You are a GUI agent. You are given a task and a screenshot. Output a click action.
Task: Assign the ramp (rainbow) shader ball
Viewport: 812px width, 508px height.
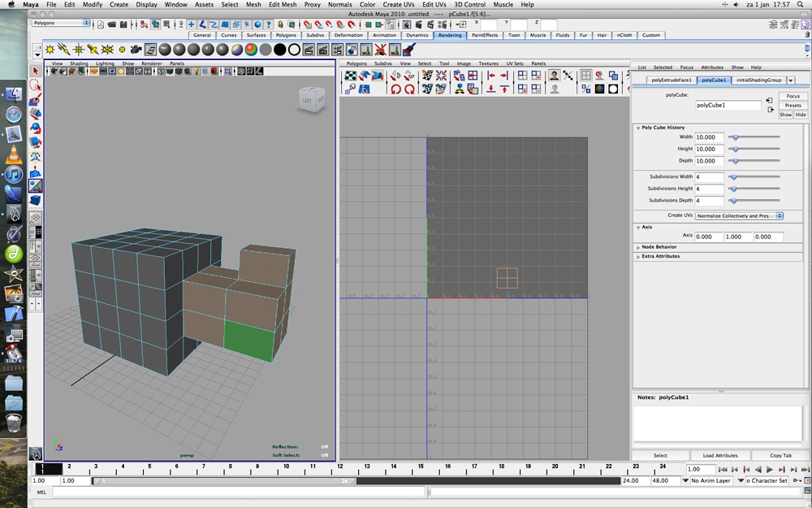(x=251, y=50)
